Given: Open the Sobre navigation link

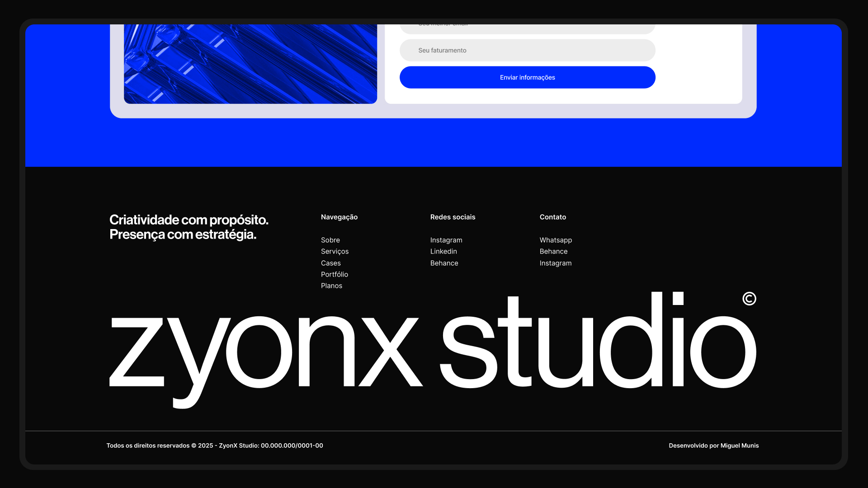Looking at the screenshot, I should (x=330, y=240).
